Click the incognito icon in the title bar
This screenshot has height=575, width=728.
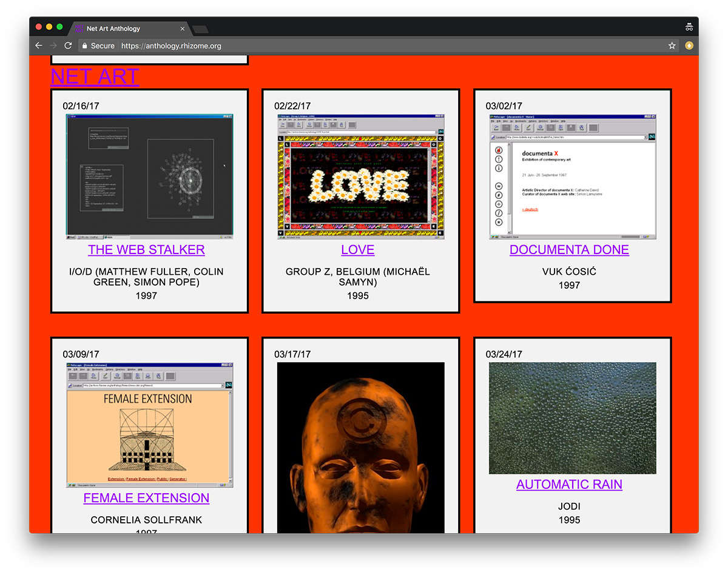click(x=689, y=27)
